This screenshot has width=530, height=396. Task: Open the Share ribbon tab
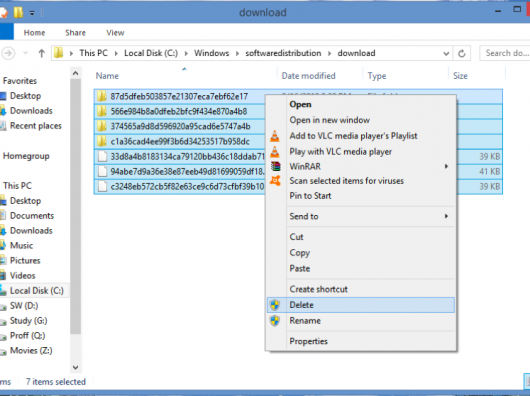click(x=75, y=33)
